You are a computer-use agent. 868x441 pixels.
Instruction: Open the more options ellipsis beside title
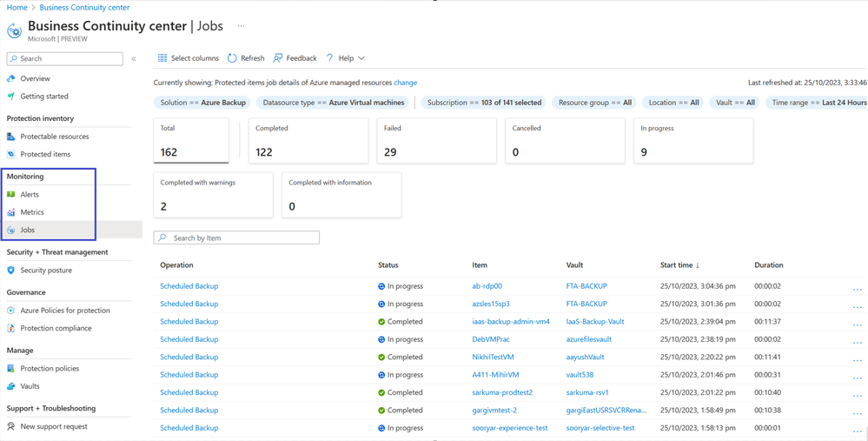tap(241, 26)
